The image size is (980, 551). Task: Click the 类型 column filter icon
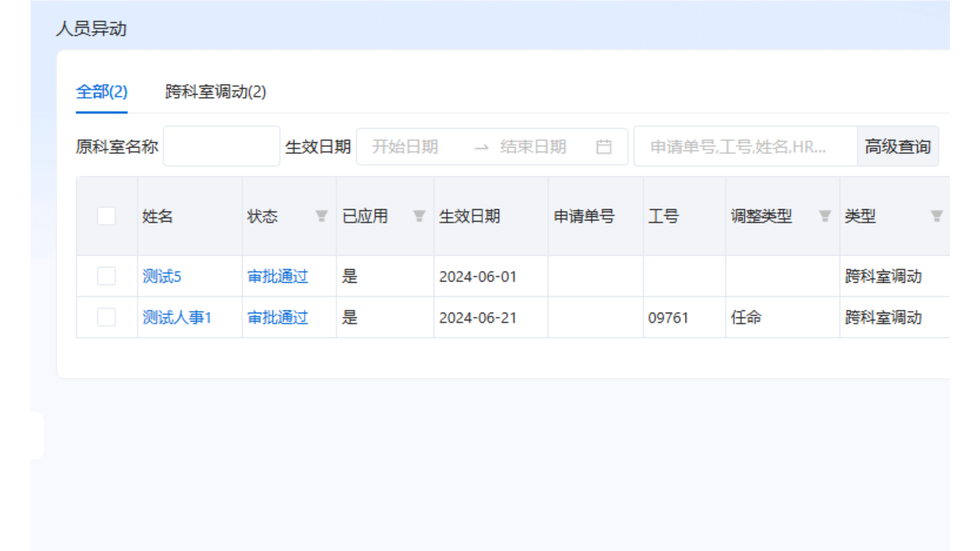pyautogui.click(x=936, y=216)
